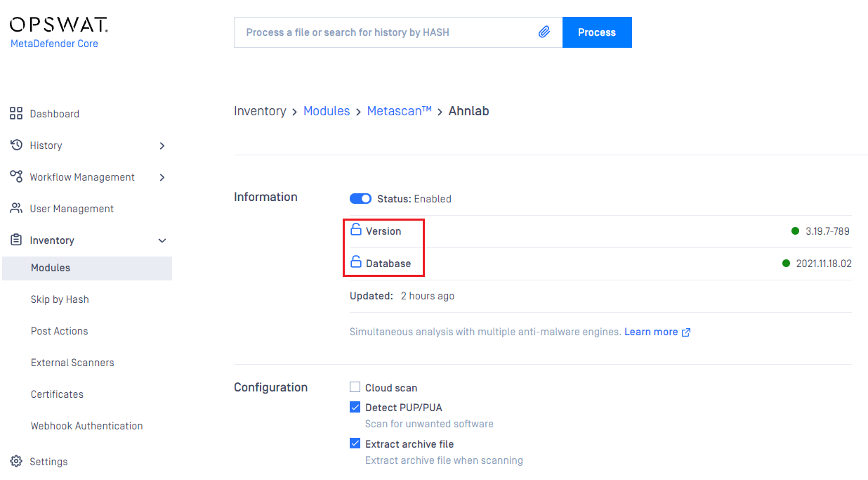Click the Version label text
This screenshot has height=480, width=868.
[383, 231]
